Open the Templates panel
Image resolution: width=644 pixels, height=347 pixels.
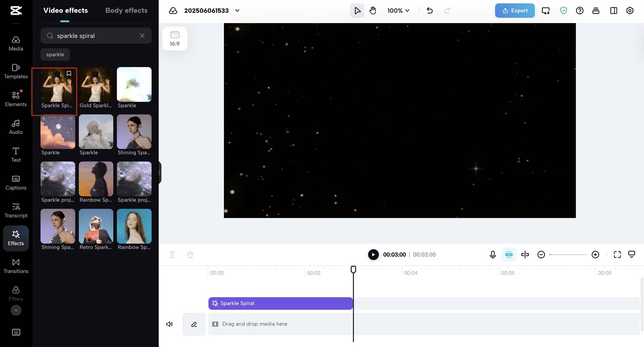click(16, 71)
